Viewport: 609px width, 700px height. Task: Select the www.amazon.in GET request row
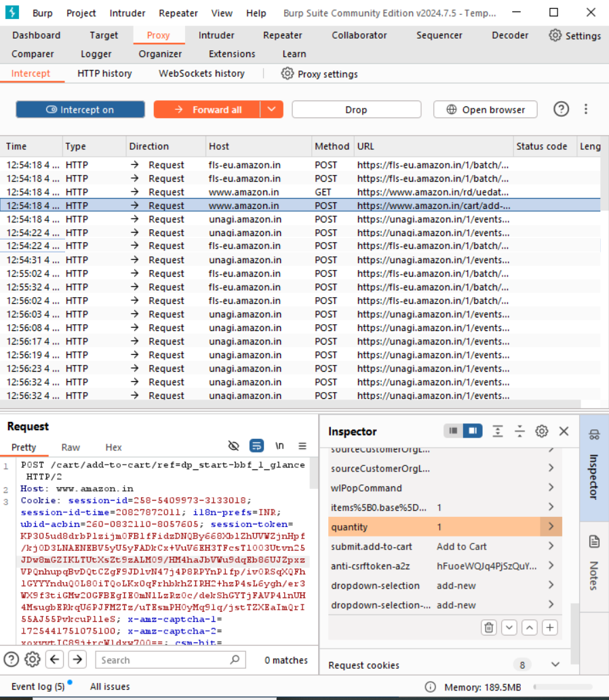300,192
